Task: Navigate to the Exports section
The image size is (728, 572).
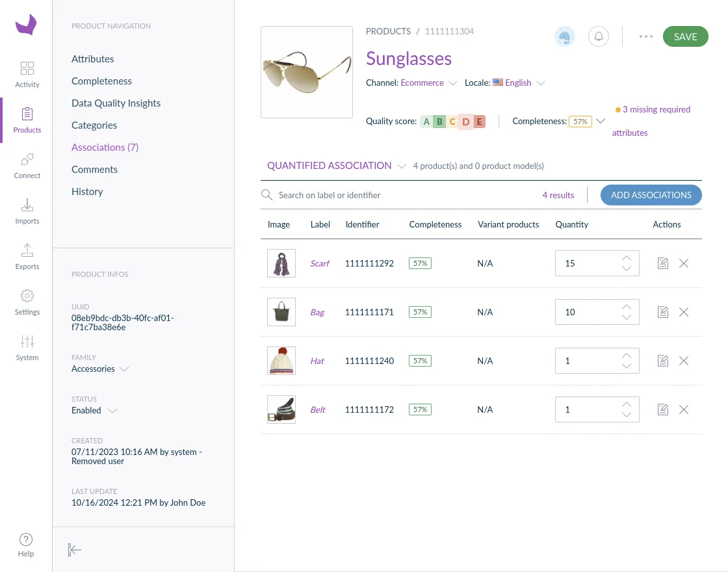Action: (x=27, y=255)
